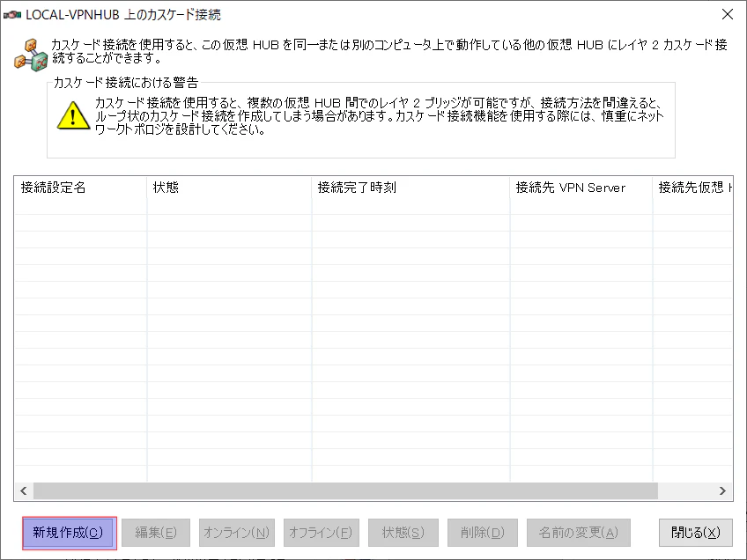Sort by 接続完了時刻 column header
Viewport: 747px width, 560px height.
[x=410, y=188]
